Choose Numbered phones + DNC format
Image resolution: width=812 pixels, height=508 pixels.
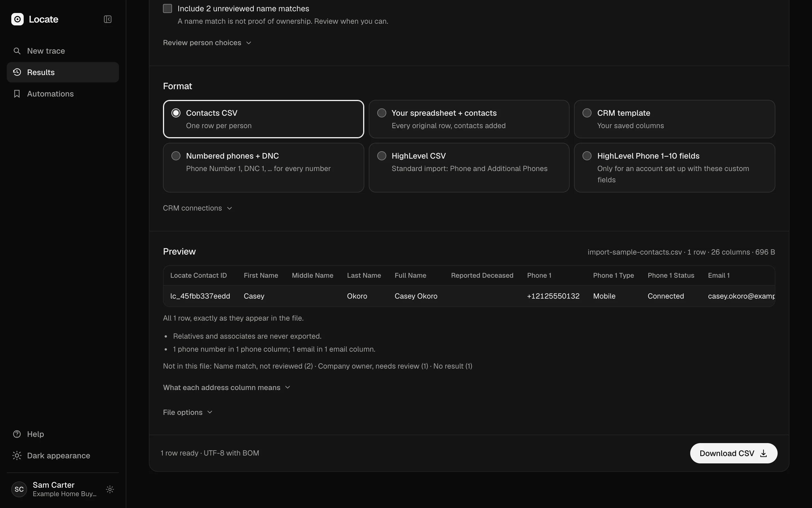click(263, 168)
